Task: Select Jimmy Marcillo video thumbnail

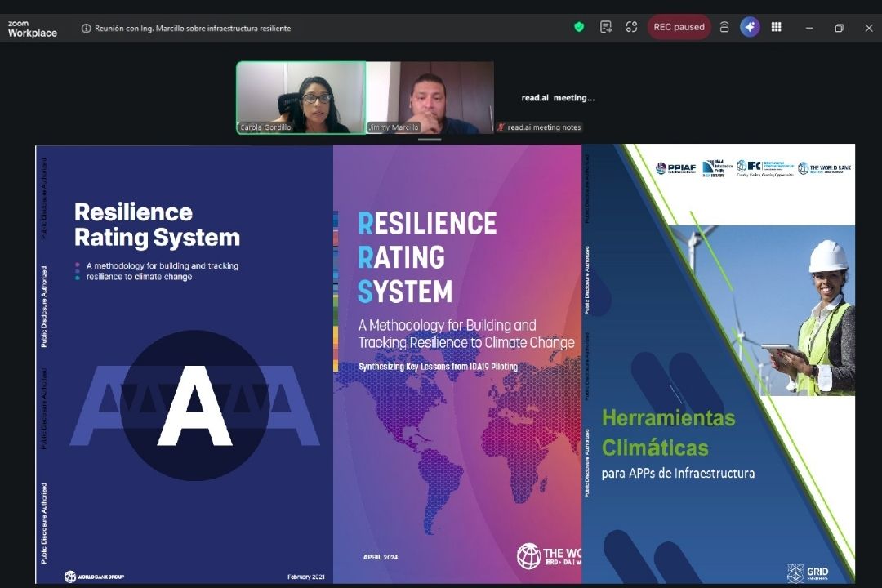Action: coord(430,98)
